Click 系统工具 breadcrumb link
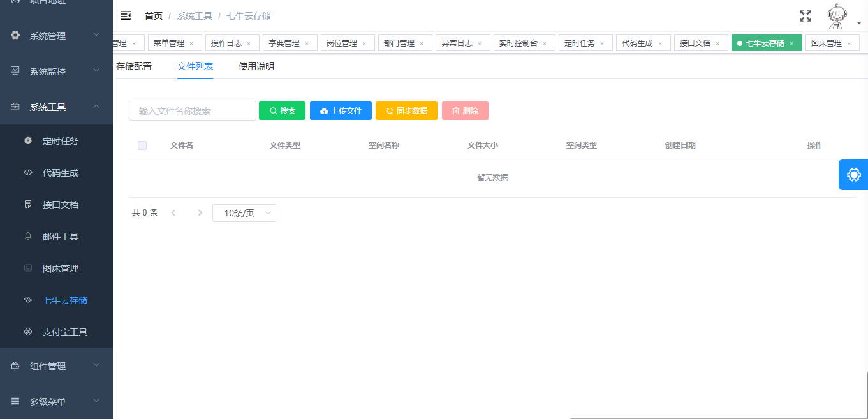This screenshot has width=868, height=419. (x=195, y=16)
